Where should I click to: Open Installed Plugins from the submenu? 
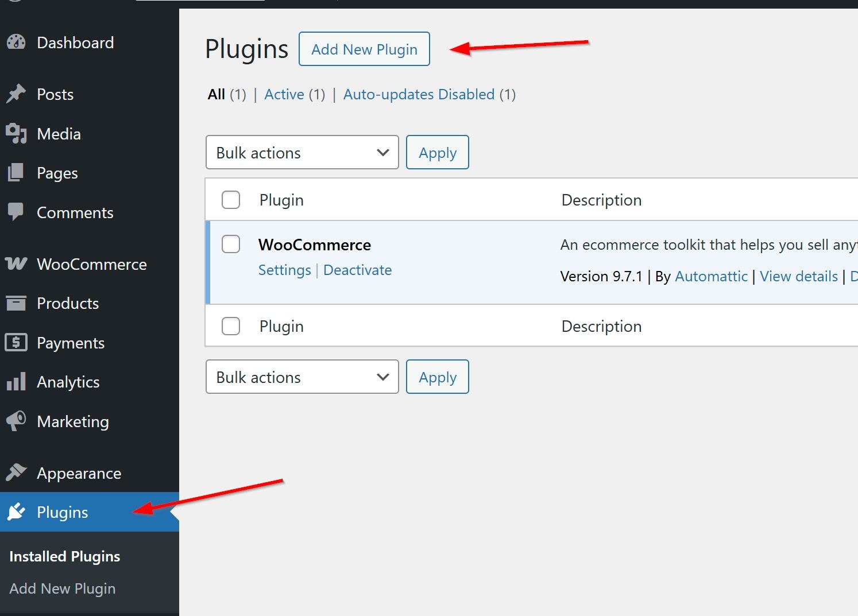click(64, 556)
